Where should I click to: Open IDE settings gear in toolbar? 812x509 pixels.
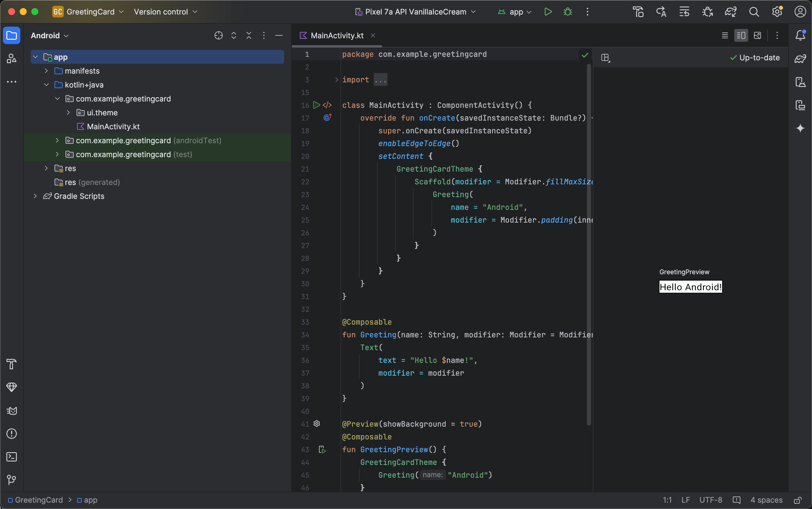pyautogui.click(x=777, y=12)
